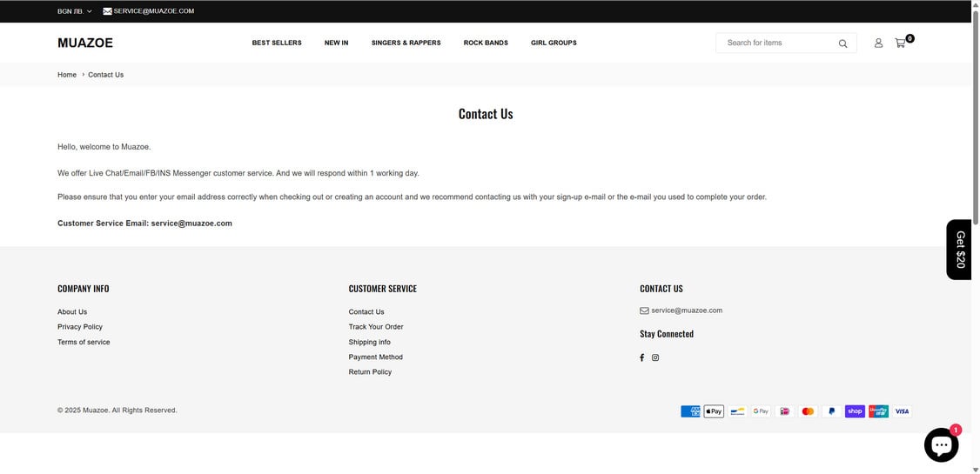Image resolution: width=980 pixels, height=474 pixels.
Task: Open the Girl Groups menu
Action: 554,43
